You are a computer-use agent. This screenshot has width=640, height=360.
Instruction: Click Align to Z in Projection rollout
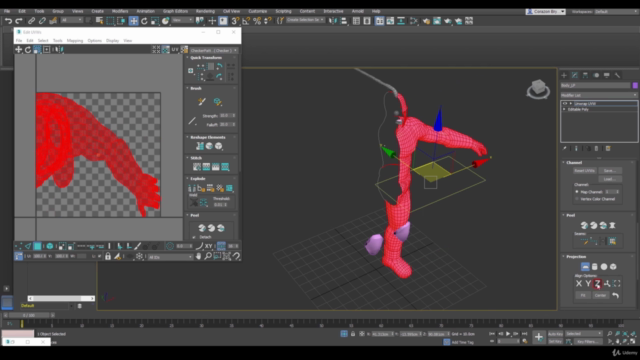coord(598,283)
